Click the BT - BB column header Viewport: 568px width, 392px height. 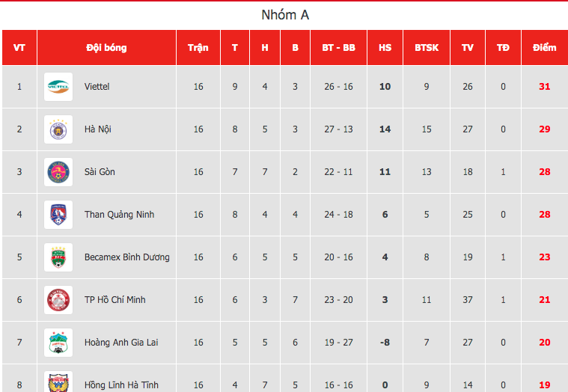339,48
